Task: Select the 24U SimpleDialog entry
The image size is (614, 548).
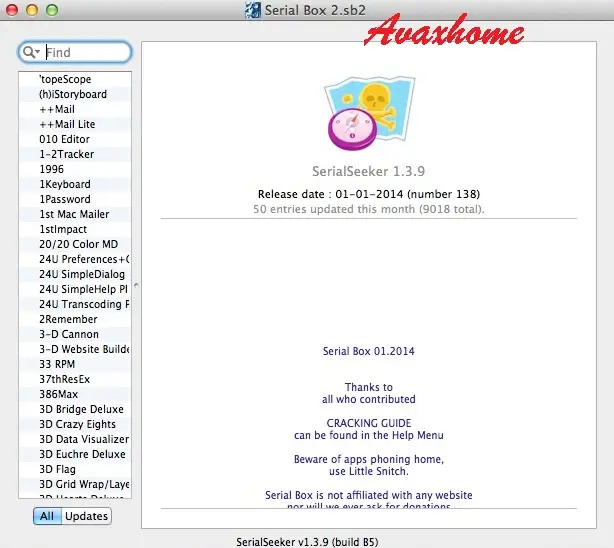Action: (75, 274)
